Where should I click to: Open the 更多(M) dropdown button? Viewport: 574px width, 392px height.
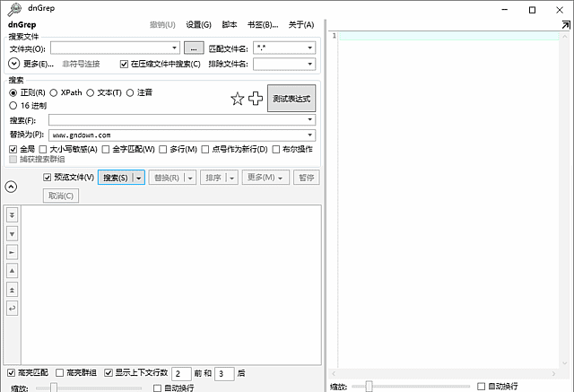click(265, 178)
